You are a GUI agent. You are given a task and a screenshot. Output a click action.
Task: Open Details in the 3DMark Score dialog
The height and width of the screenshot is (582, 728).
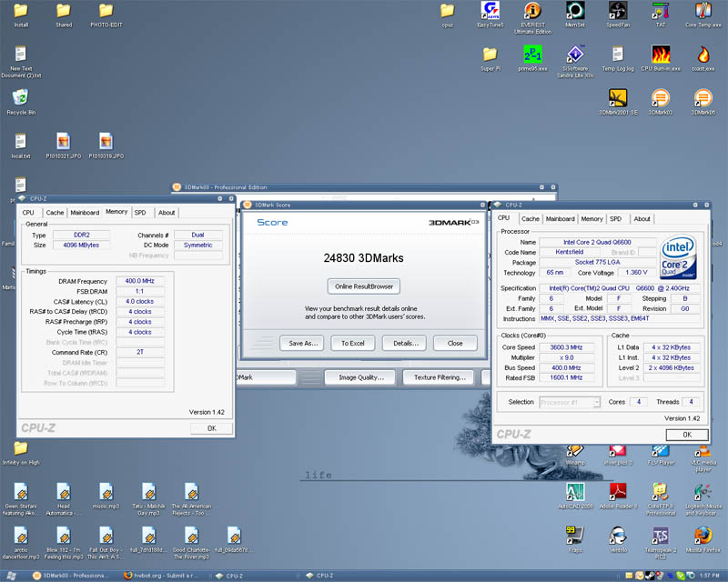405,344
